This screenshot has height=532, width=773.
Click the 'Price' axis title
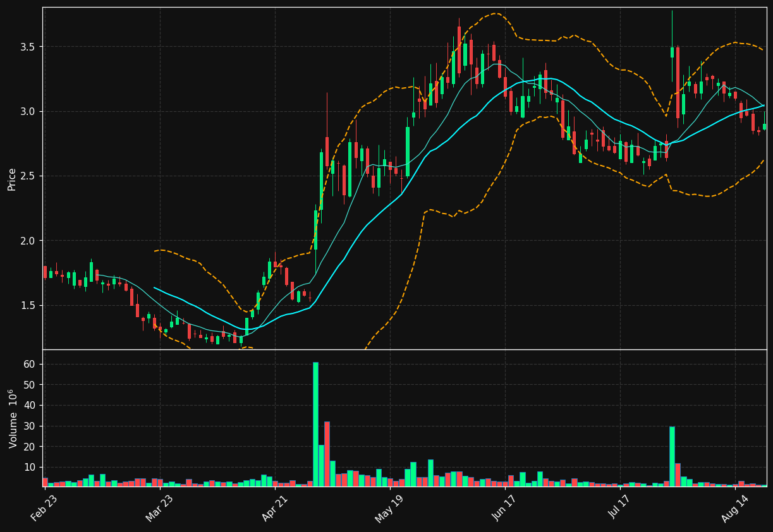pos(12,179)
